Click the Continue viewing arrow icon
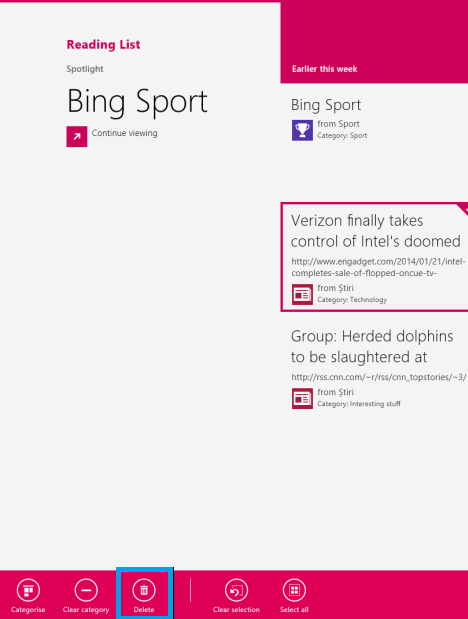468x619 pixels. tap(77, 137)
